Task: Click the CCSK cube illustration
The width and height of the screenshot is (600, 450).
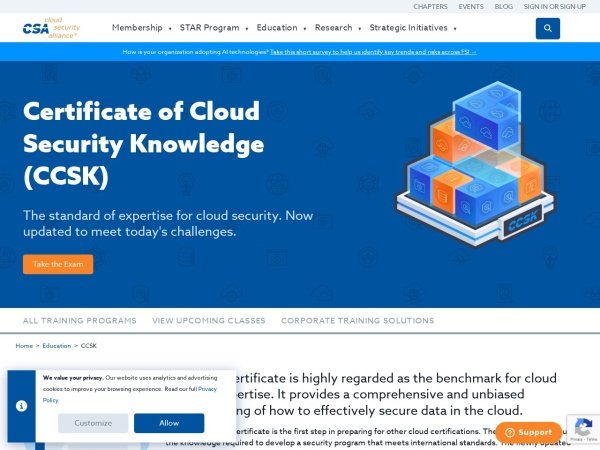Action: pos(475,164)
